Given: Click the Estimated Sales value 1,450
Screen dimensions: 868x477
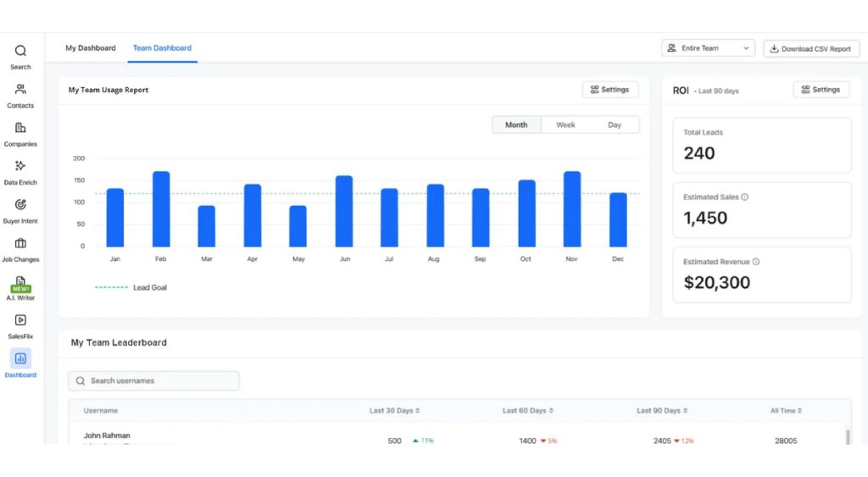Looking at the screenshot, I should click(x=705, y=218).
